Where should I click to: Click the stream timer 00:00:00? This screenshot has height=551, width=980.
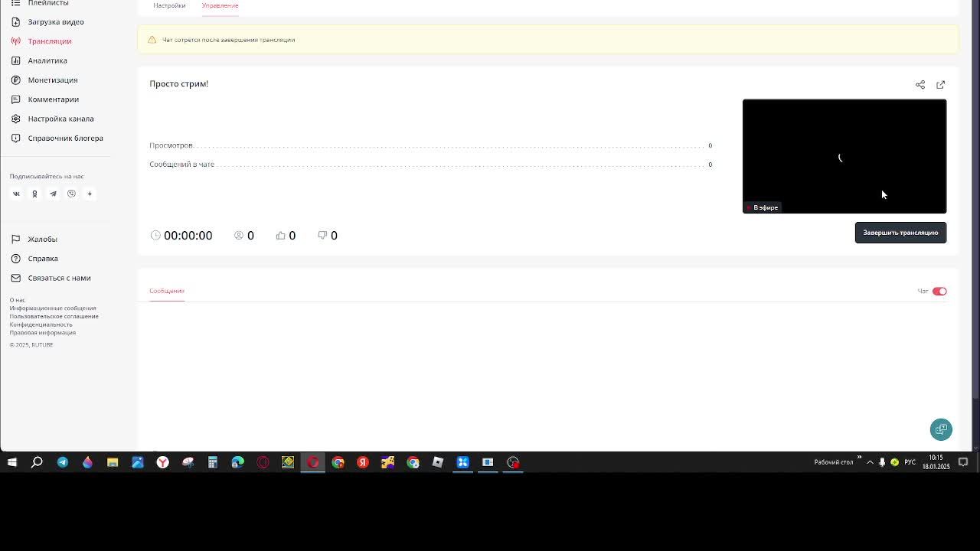pos(188,236)
